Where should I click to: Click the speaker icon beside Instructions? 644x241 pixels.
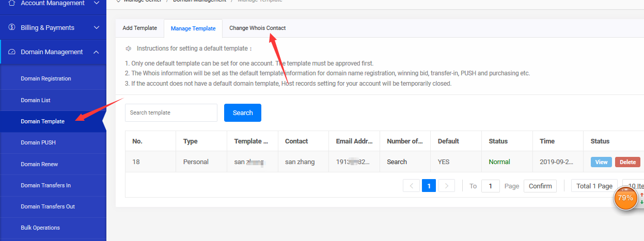tap(129, 48)
